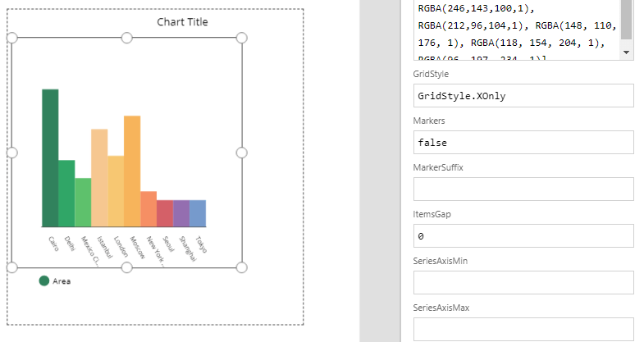Click the middle-right resize handle of chart

(x=242, y=153)
